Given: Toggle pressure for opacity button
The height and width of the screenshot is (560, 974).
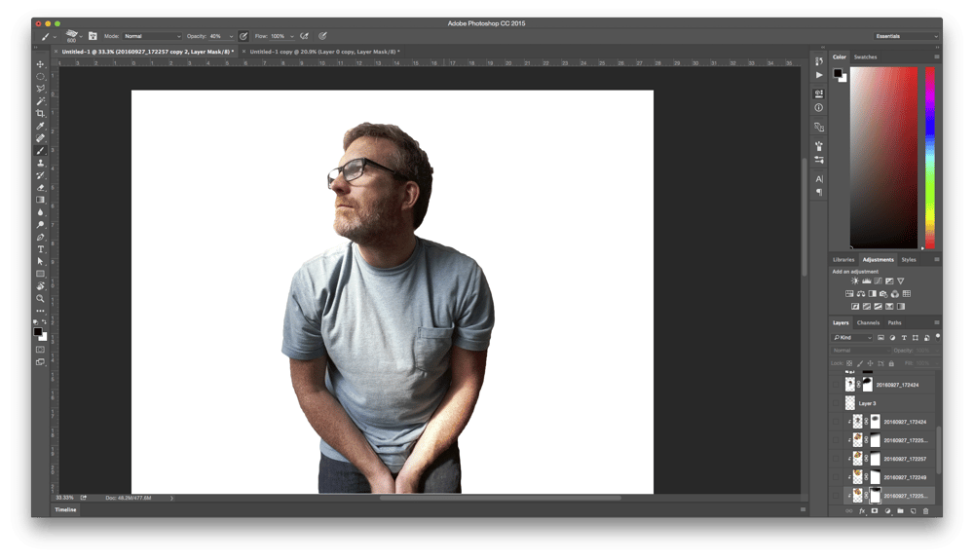Looking at the screenshot, I should click(x=243, y=36).
